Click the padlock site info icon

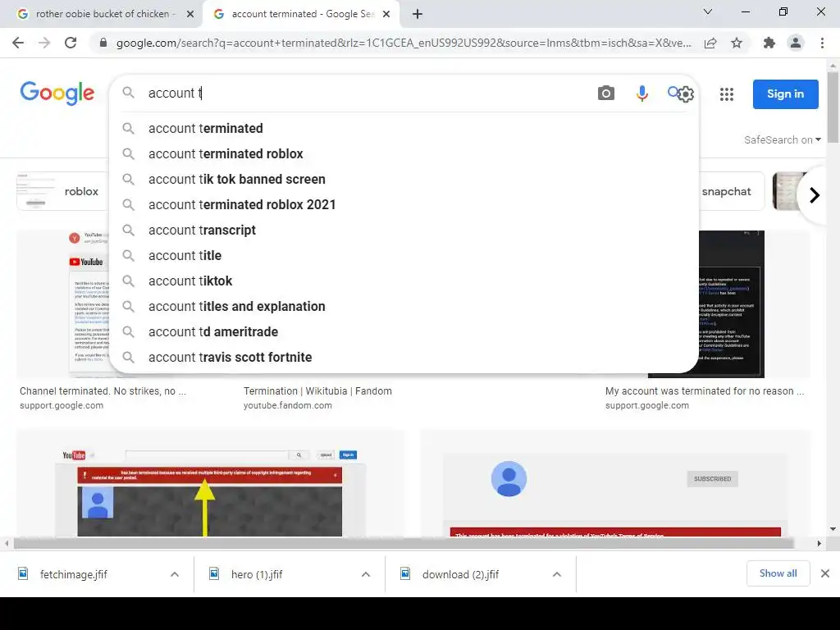[103, 43]
